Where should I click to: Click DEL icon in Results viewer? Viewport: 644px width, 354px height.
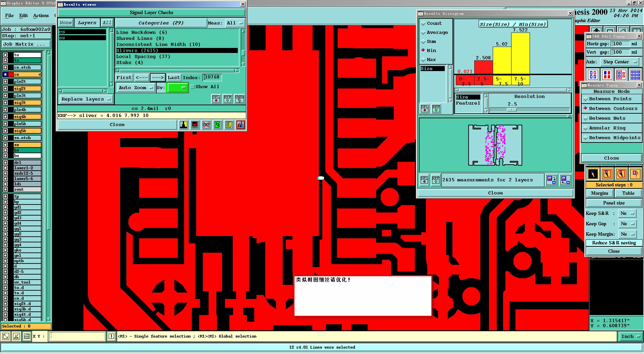point(216,99)
